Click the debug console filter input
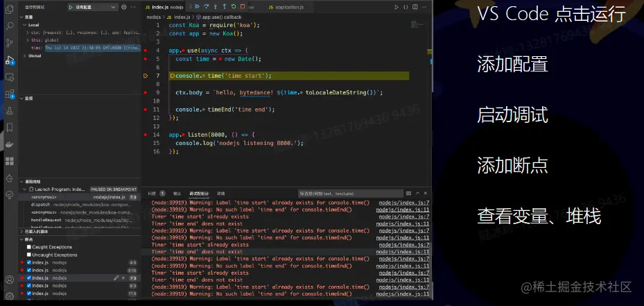Screen dimensions: 644x306 pos(350,194)
